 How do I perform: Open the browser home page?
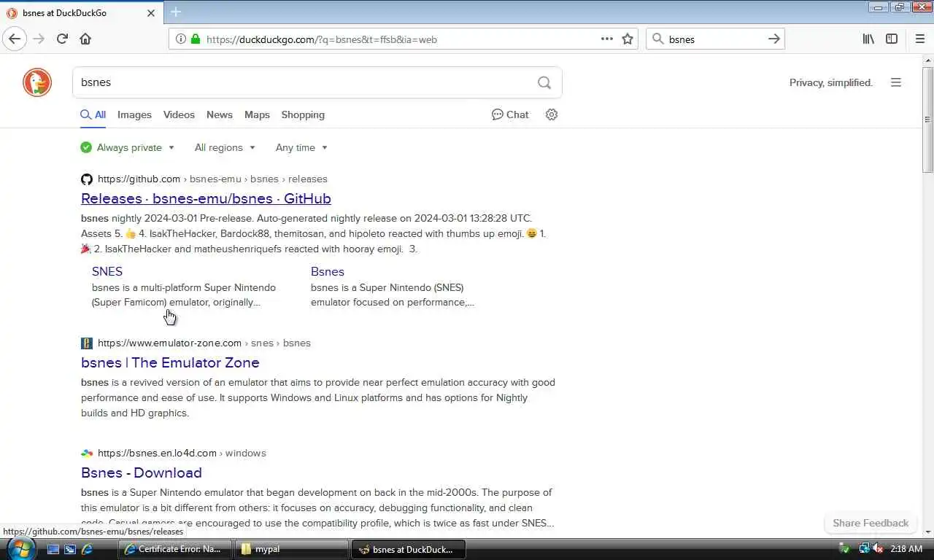click(x=85, y=39)
